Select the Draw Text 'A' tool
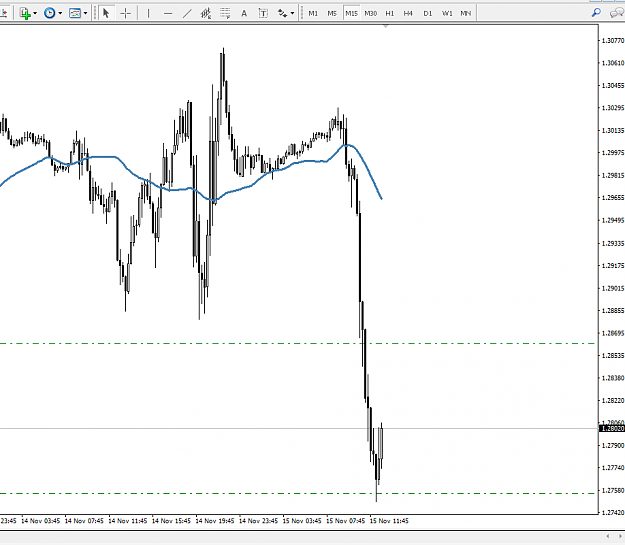This screenshot has height=545, width=625. tap(244, 13)
